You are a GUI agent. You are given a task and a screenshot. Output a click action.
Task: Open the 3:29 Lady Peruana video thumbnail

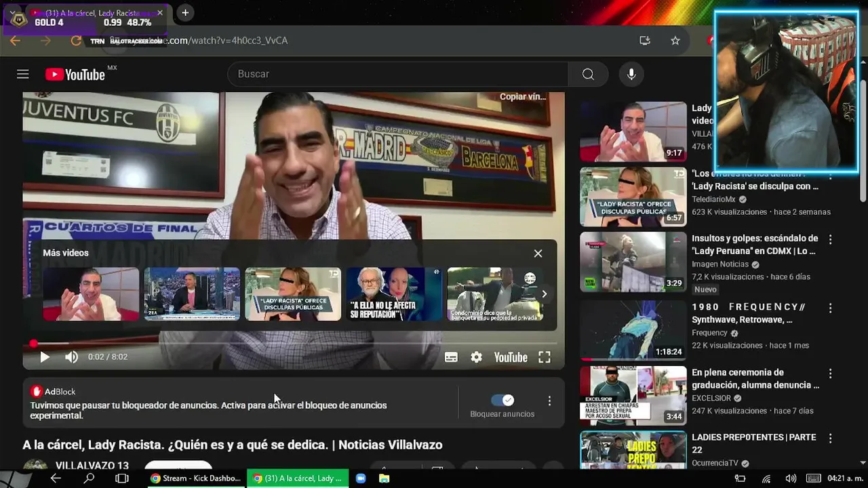pos(633,262)
